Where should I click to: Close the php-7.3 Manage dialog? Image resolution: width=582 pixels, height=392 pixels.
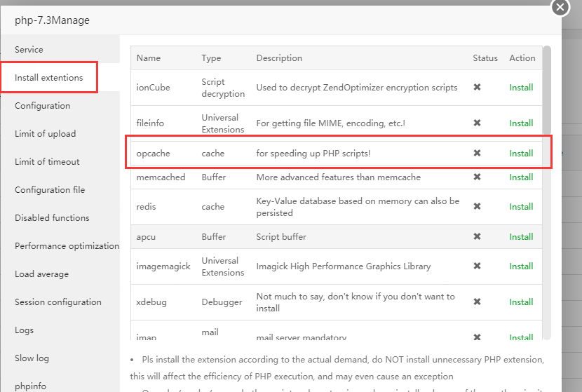(560, 8)
